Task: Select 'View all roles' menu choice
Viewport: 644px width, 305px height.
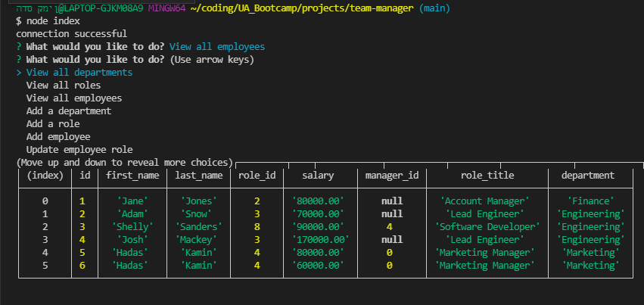Action: pos(64,86)
